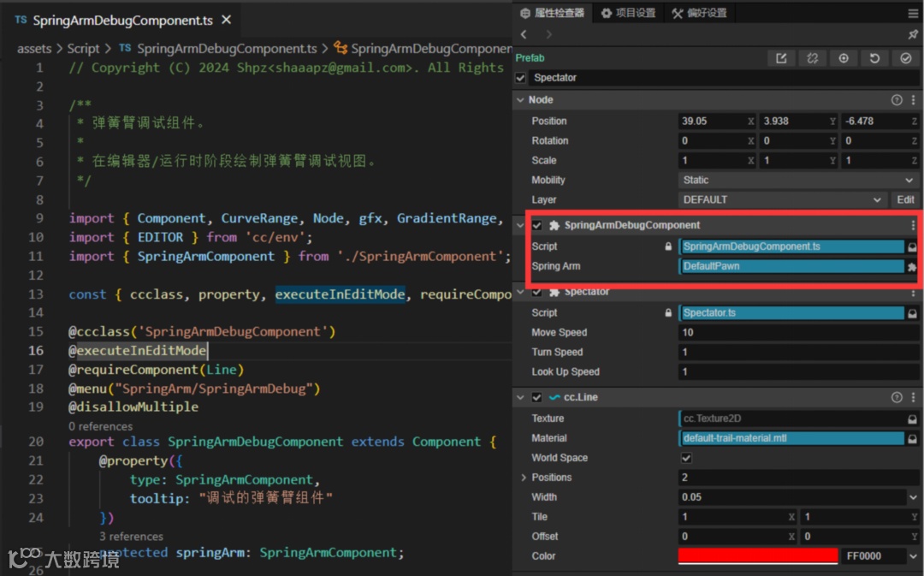
Task: Close the SpringArmDebugComponent.ts editor tab
Action: (226, 20)
